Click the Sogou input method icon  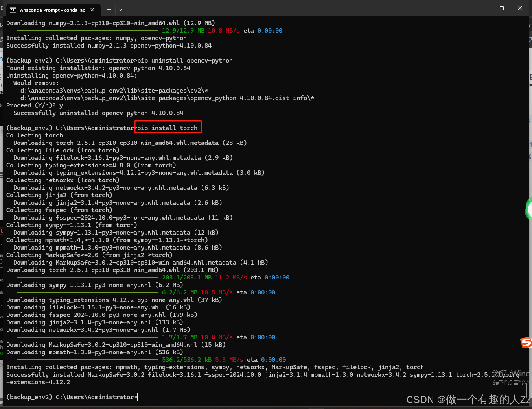(x=526, y=342)
